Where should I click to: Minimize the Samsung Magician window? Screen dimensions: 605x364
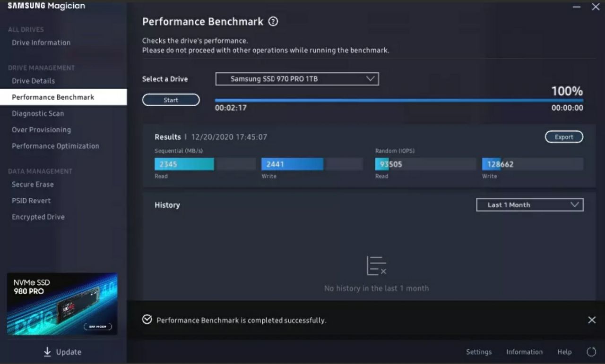577,7
